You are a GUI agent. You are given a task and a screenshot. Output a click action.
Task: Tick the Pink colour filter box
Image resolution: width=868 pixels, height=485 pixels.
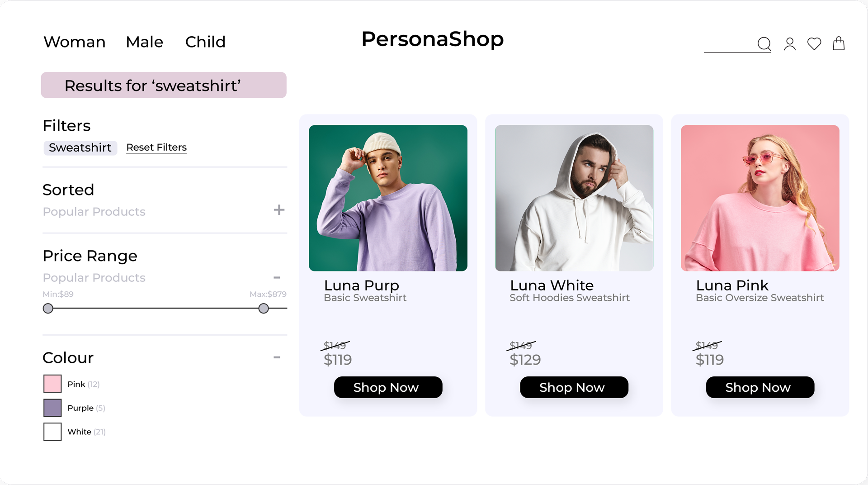[52, 384]
